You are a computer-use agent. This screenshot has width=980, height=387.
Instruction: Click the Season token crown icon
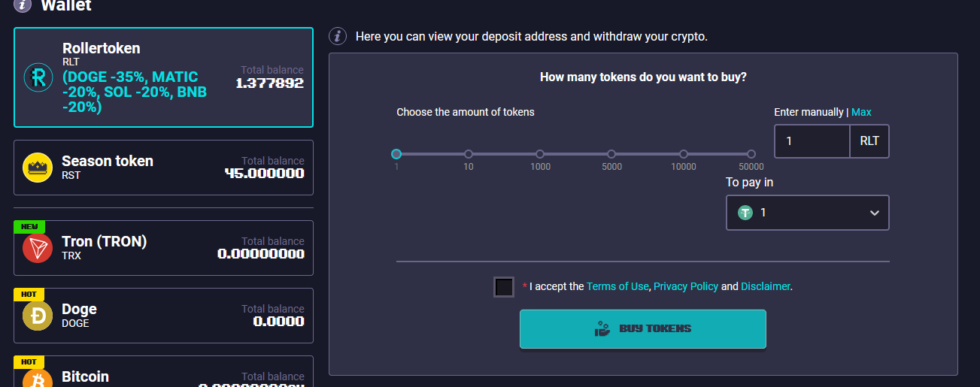click(x=38, y=168)
